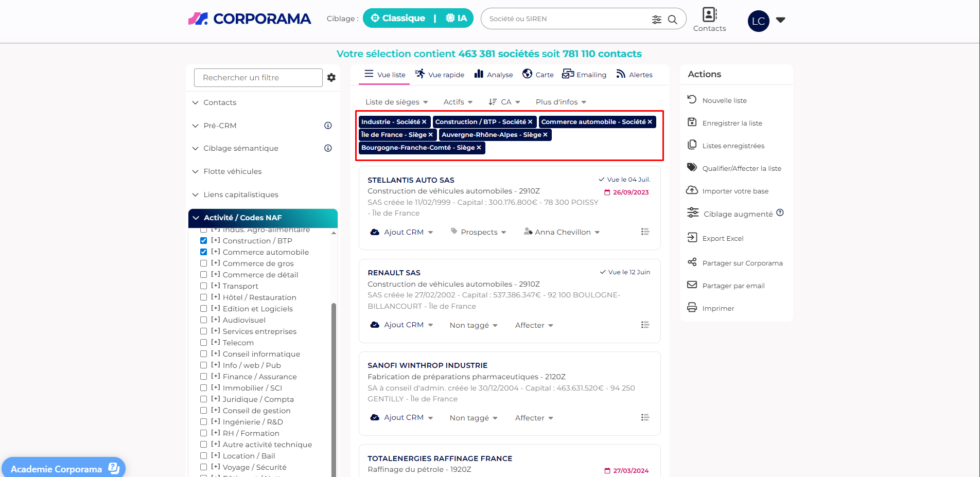Click the search magnifier icon

672,20
